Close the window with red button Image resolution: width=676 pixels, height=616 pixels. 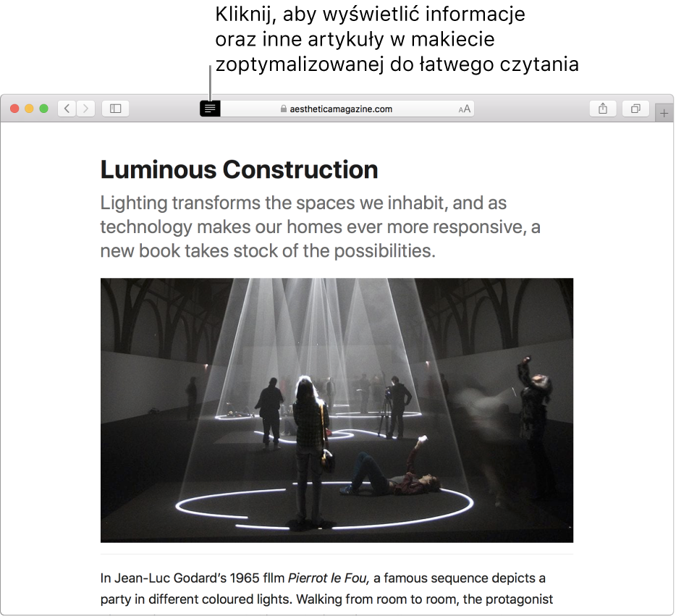[x=14, y=109]
